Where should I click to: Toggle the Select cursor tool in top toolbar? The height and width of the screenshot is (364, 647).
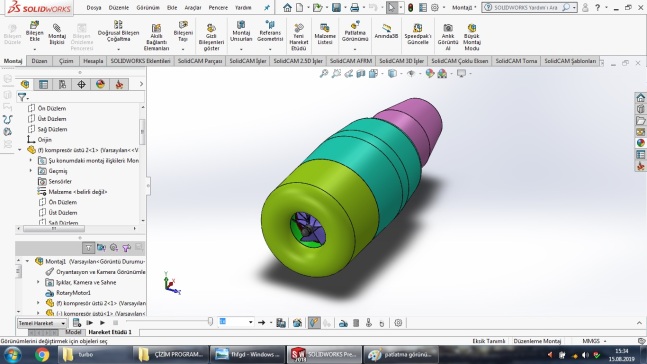coord(391,7)
